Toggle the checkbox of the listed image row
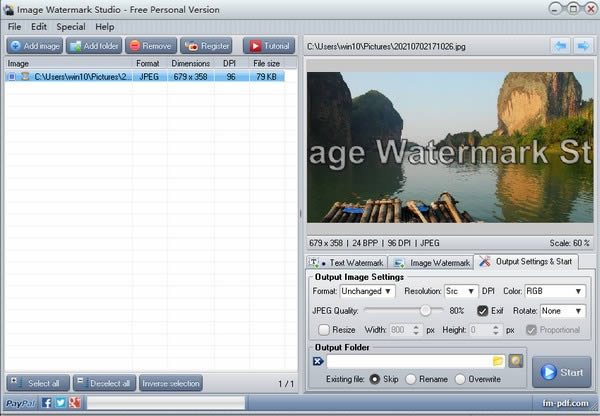This screenshot has width=600, height=416. 12,77
